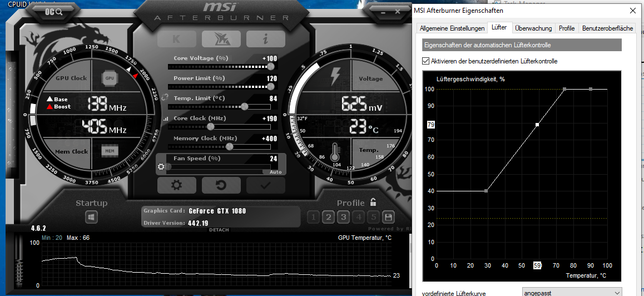The image size is (644, 296).
Task: Click the Core Voltage slider handle
Action: tap(271, 66)
